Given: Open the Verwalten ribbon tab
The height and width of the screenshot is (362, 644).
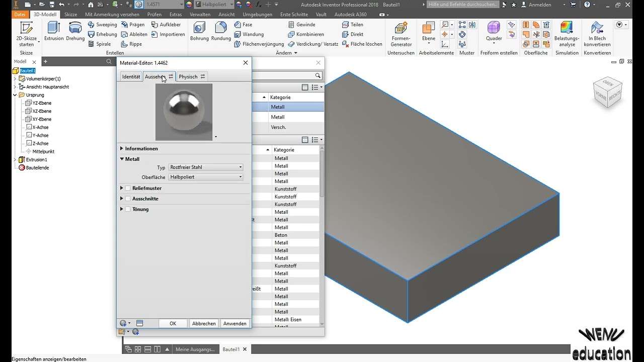Looking at the screenshot, I should coord(200,15).
